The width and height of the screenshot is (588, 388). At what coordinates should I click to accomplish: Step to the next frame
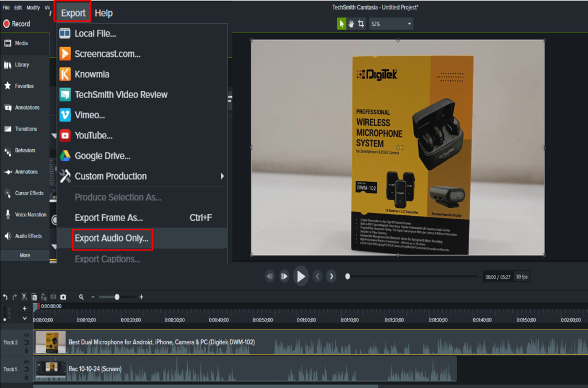pos(284,277)
